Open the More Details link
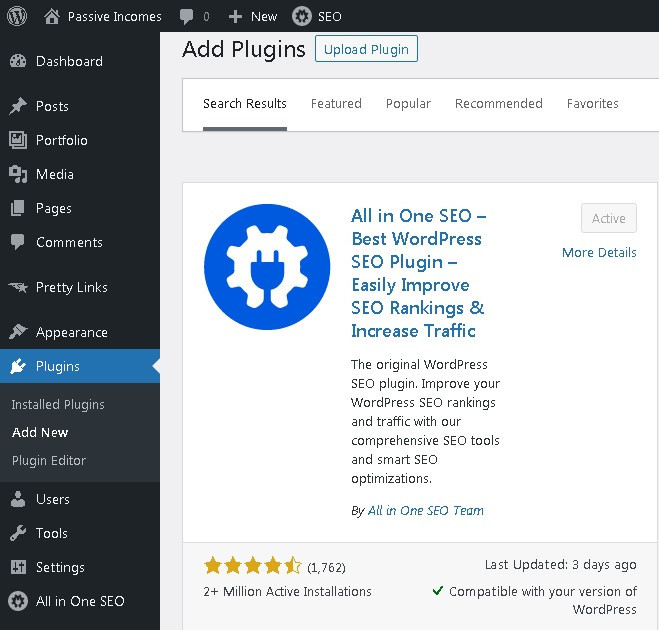Viewport: 659px width, 630px height. [x=599, y=253]
